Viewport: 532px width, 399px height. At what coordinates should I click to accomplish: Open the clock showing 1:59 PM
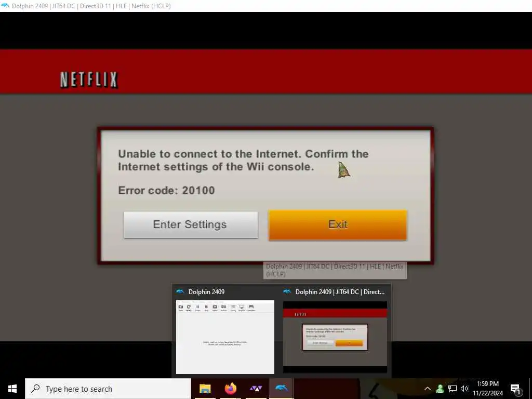coord(488,389)
